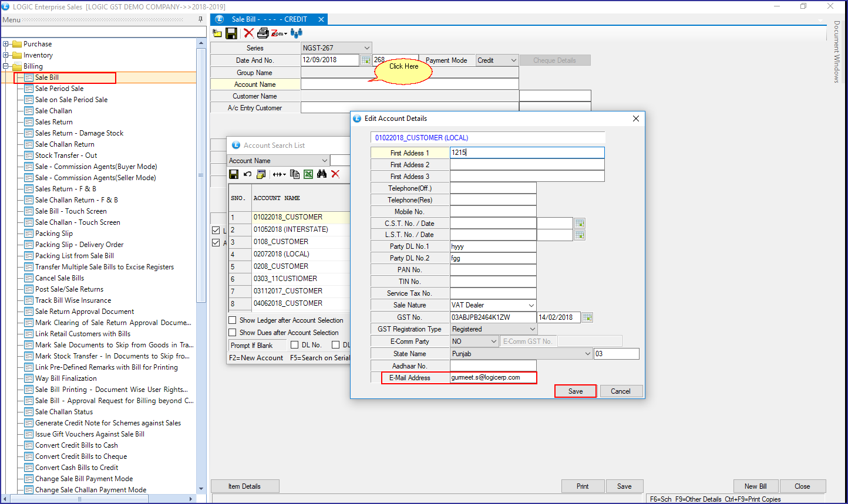Select 02072018 (LOCAL) row in account list
The width and height of the screenshot is (848, 504).
point(289,254)
